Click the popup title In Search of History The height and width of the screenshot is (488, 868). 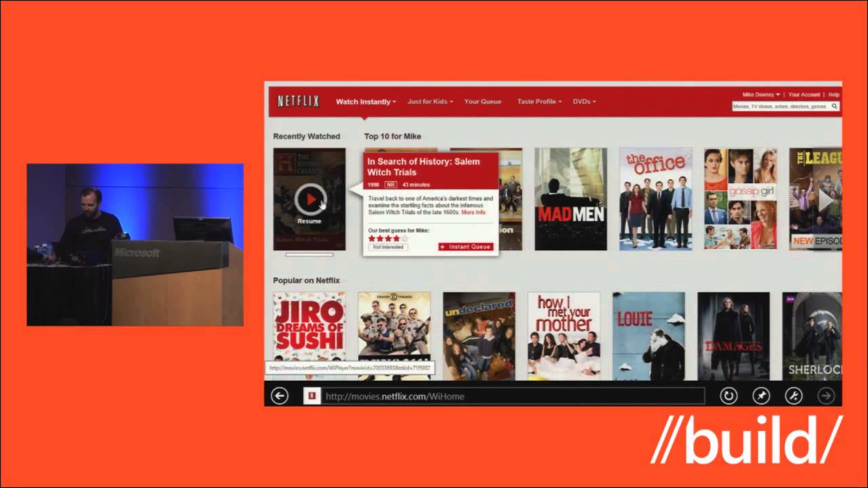(x=423, y=167)
